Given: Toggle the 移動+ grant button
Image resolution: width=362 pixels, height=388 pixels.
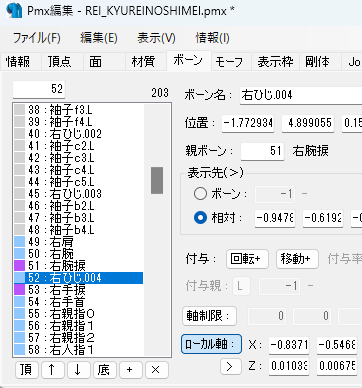Looking at the screenshot, I should click(297, 259).
